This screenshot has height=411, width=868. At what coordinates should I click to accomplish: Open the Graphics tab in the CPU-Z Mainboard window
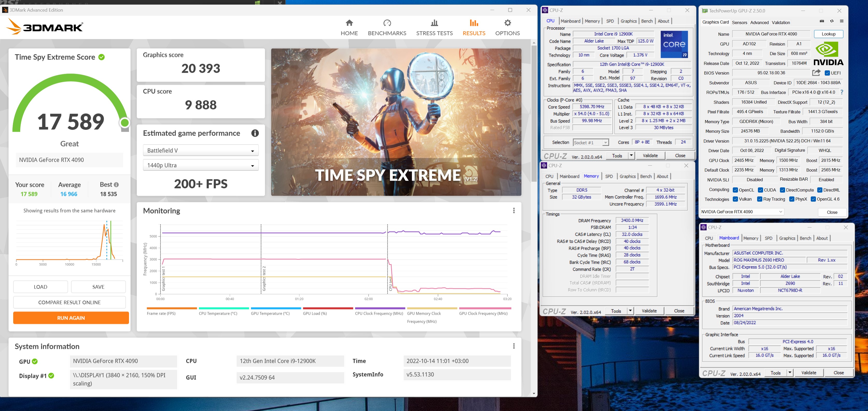point(787,238)
